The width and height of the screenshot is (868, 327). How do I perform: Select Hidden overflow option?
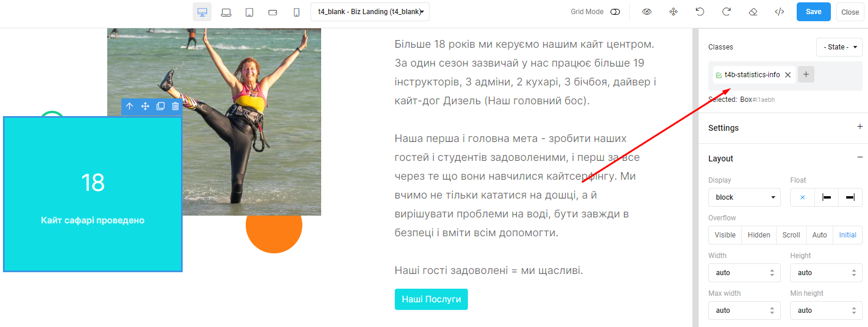tap(759, 235)
